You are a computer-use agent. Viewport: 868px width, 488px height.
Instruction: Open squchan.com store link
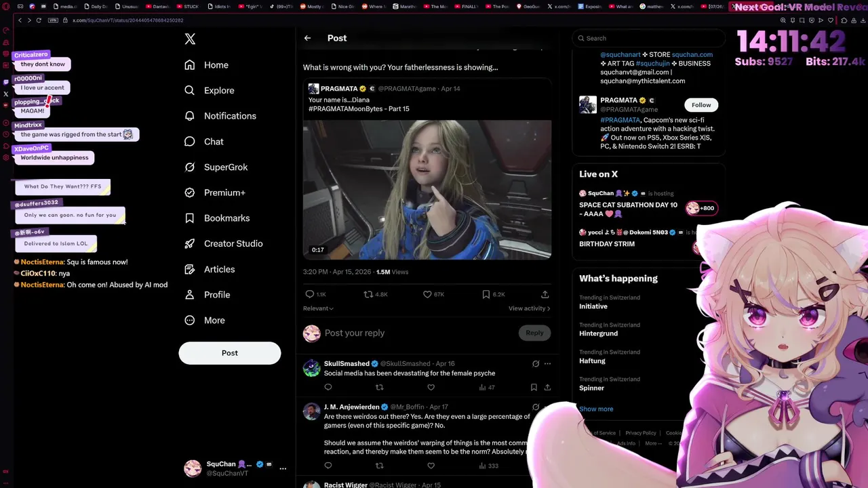tap(692, 55)
